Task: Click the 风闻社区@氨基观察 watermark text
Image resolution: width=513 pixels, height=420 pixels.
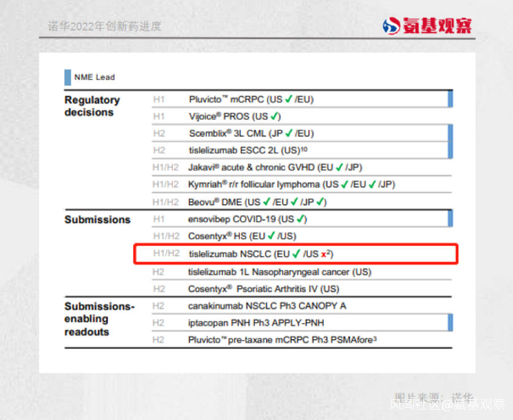Action: pyautogui.click(x=447, y=404)
